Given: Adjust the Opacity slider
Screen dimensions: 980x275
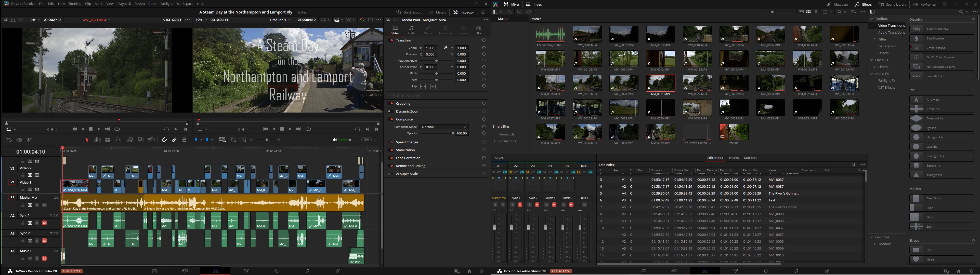Looking at the screenshot, I should 436,133.
